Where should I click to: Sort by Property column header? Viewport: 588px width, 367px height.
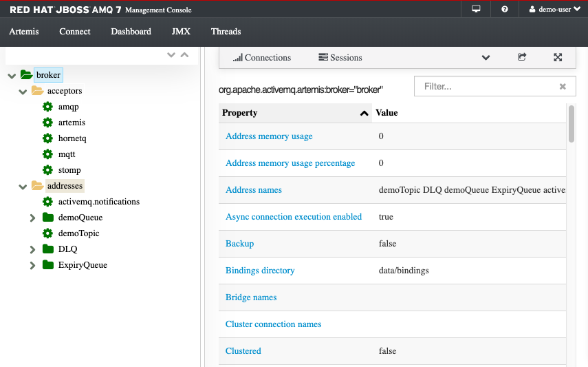point(295,113)
